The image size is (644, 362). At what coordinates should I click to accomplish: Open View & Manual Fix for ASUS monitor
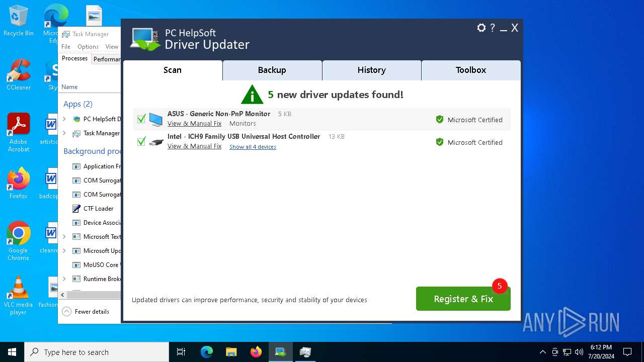tap(194, 124)
